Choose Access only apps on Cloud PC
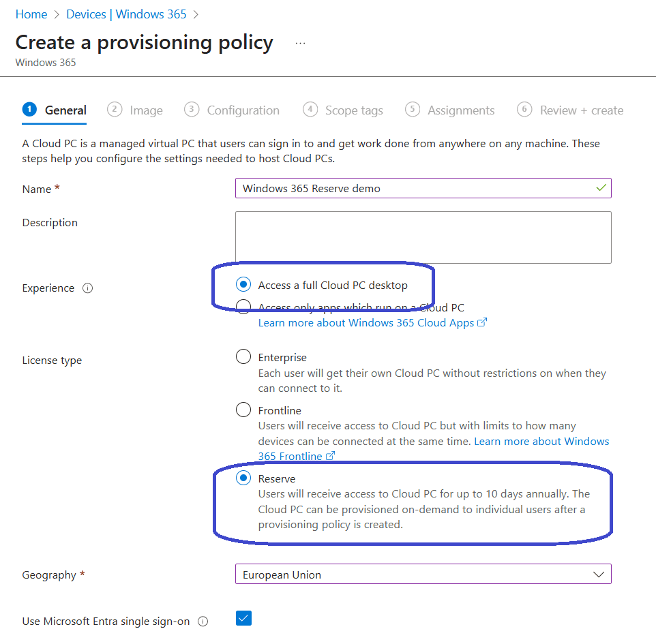The height and width of the screenshot is (644, 656). pos(243,306)
